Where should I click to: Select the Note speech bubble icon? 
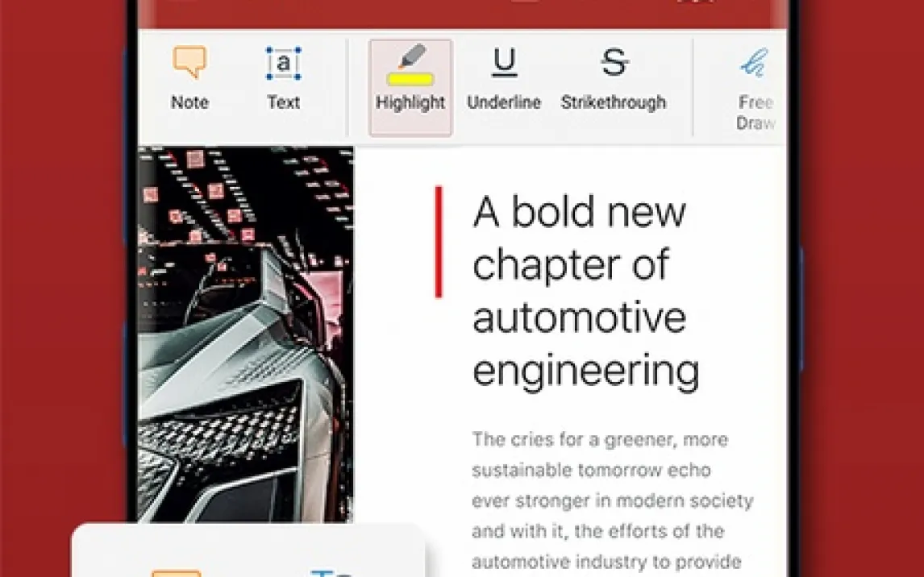(x=189, y=63)
